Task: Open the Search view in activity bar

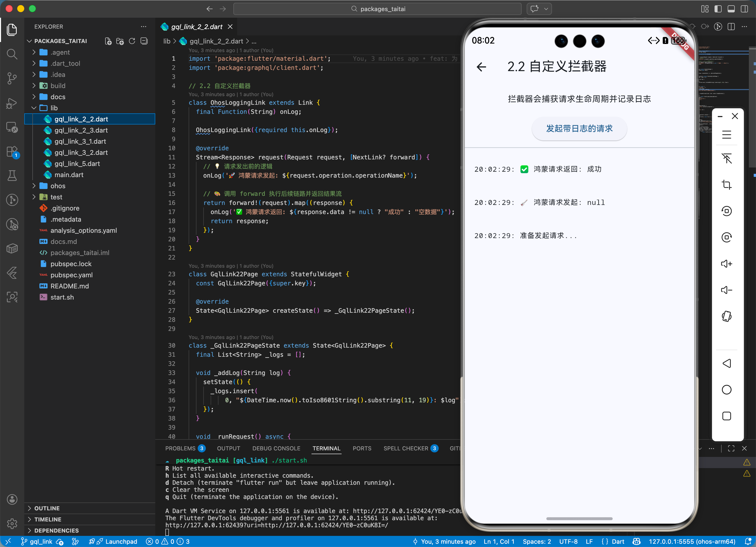Action: point(12,54)
